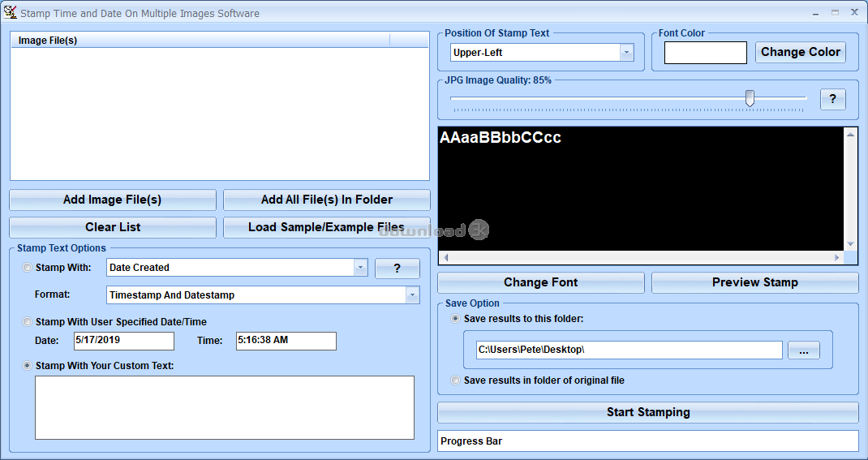868x460 pixels.
Task: Click the help button next to Date Created
Action: click(x=397, y=269)
